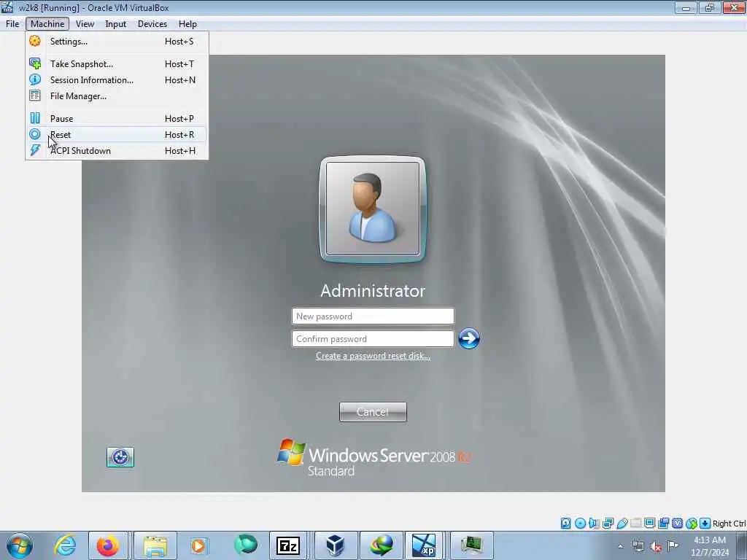This screenshot has height=560, width=747.
Task: Open the XP taskbar application
Action: pos(424,545)
